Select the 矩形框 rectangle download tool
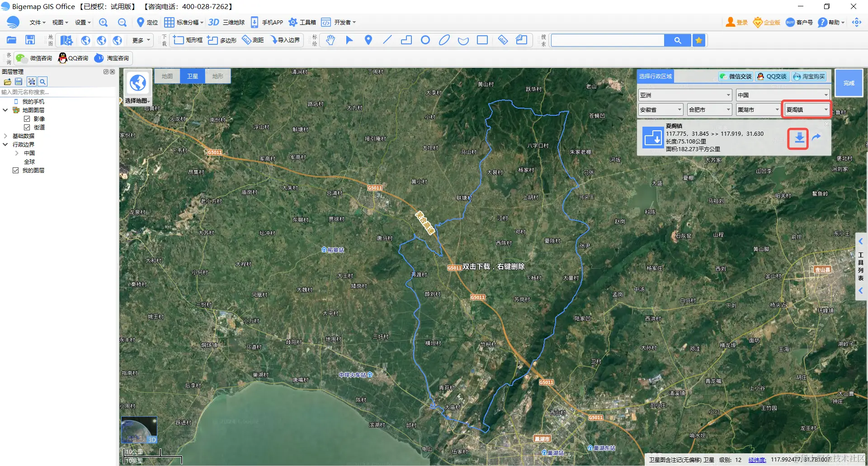Viewport: 868px width, 466px height. click(188, 40)
